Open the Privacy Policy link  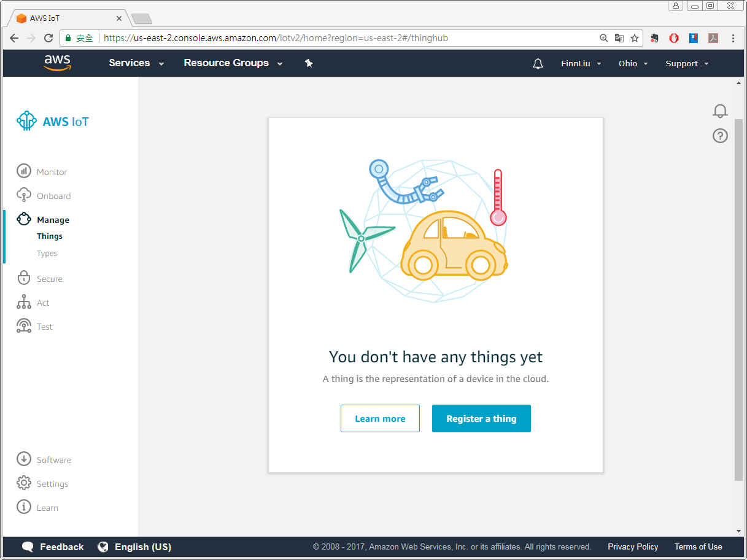[633, 546]
